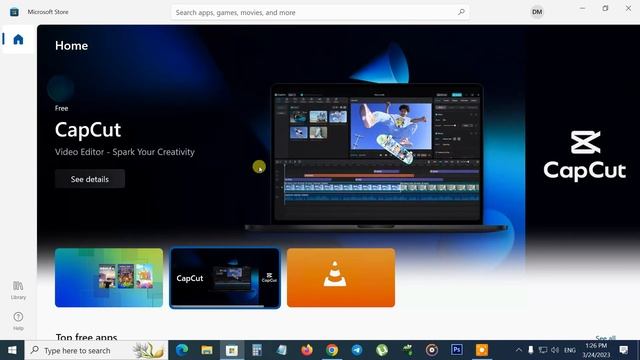Show hidden system tray icons
The height and width of the screenshot is (360, 640).
click(519, 350)
